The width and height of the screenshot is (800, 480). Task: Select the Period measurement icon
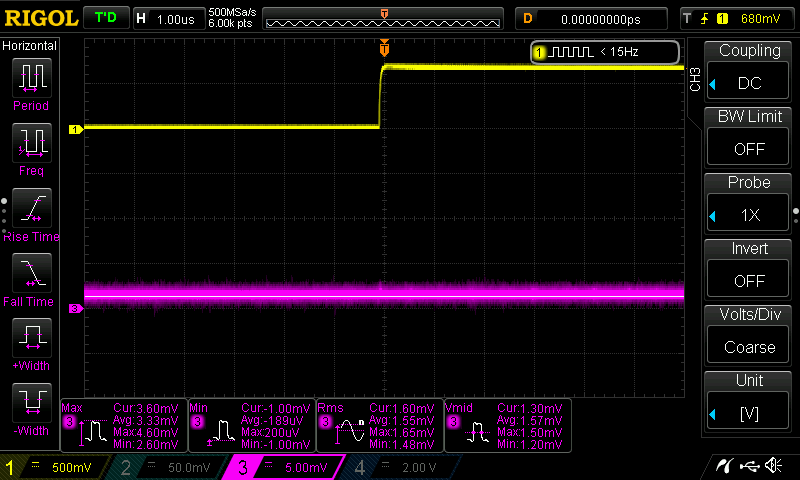(x=31, y=79)
